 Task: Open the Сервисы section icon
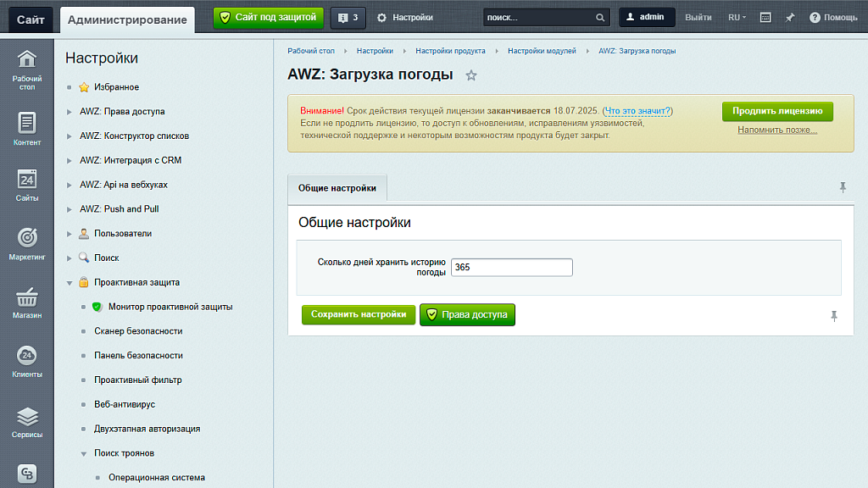(26, 417)
